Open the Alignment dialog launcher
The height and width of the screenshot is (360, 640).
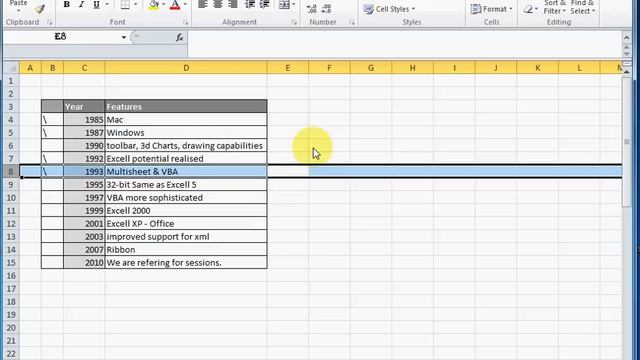pos(294,22)
